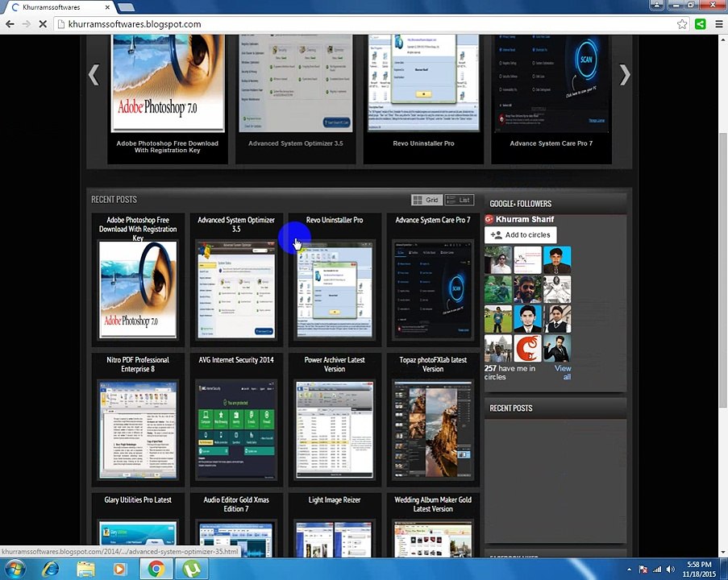The image size is (728, 580).
Task: Open the green share extension icon
Action: [x=700, y=24]
